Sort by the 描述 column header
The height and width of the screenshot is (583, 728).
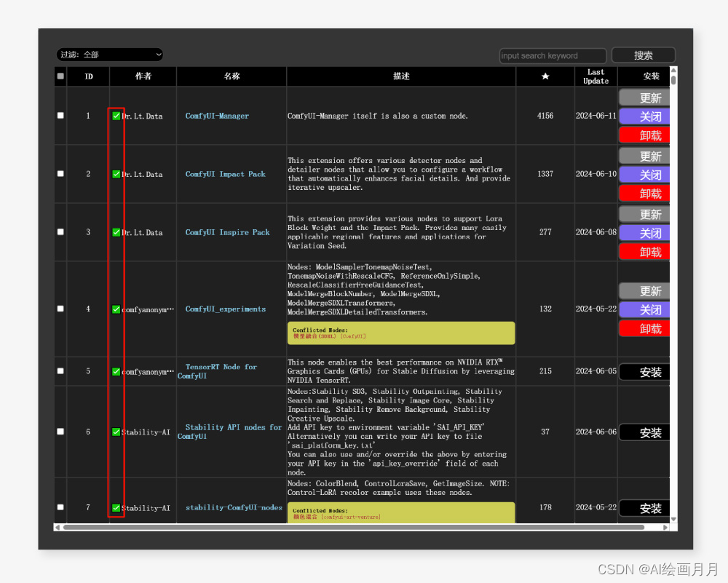pyautogui.click(x=402, y=76)
